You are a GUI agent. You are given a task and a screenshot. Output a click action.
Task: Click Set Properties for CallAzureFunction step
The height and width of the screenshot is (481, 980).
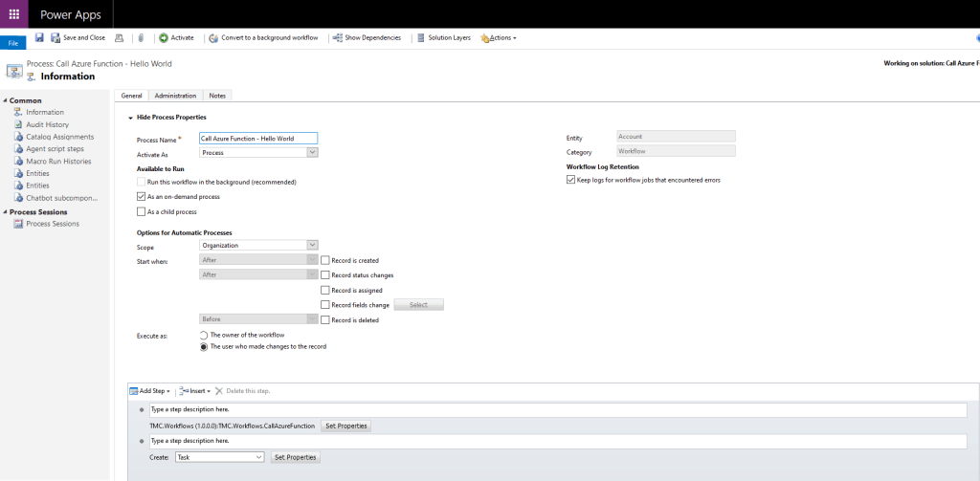tap(346, 426)
